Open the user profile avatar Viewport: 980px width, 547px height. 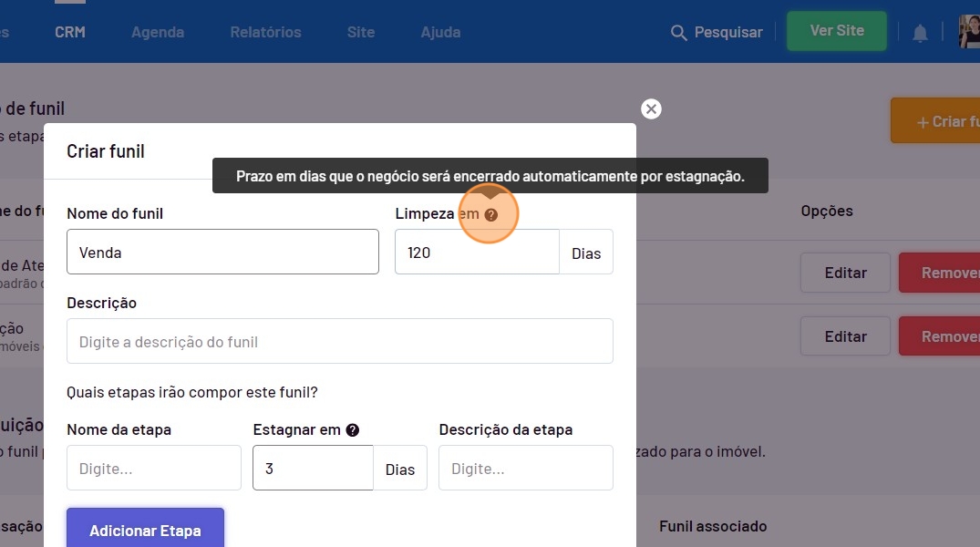tap(969, 32)
